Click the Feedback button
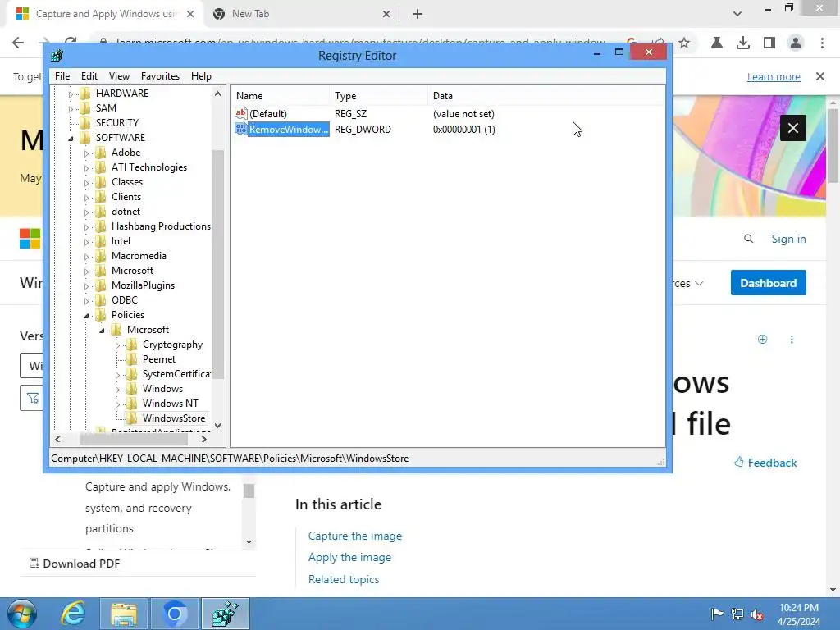840x630 pixels. (765, 463)
